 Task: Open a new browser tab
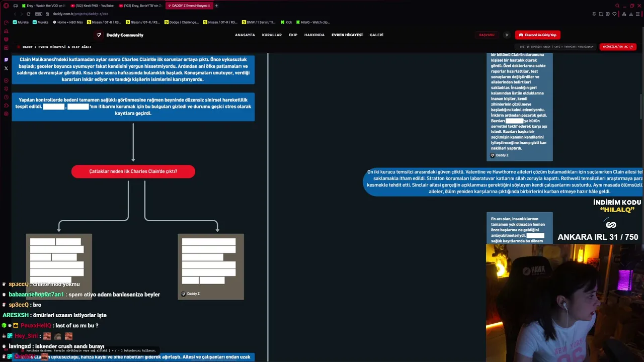216,6
